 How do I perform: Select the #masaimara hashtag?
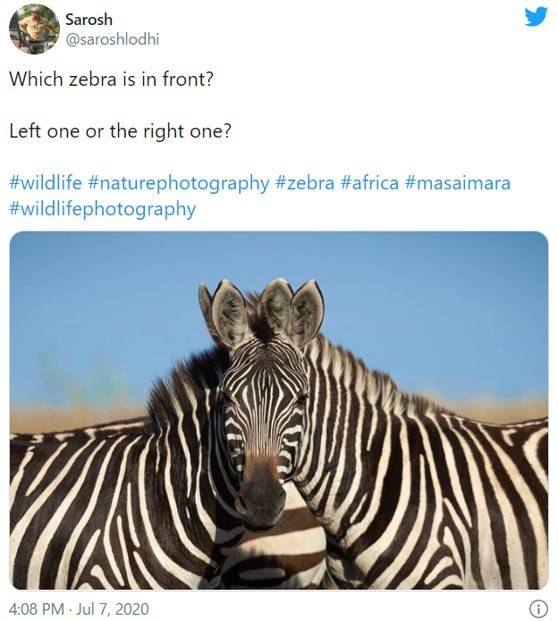click(458, 183)
